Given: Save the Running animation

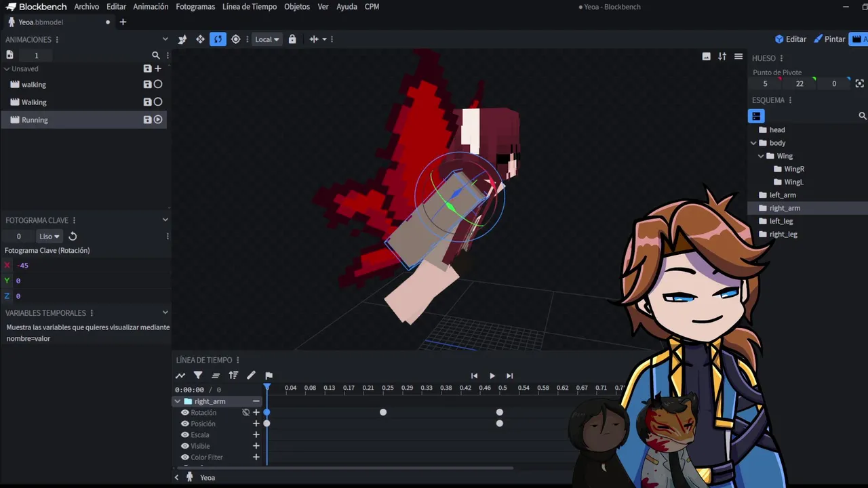Looking at the screenshot, I should (147, 119).
